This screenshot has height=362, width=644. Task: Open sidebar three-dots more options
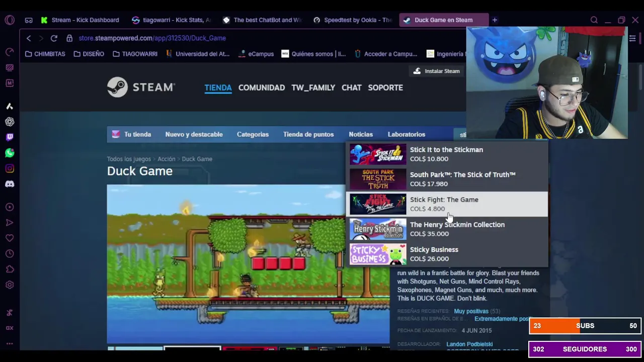pos(10,345)
